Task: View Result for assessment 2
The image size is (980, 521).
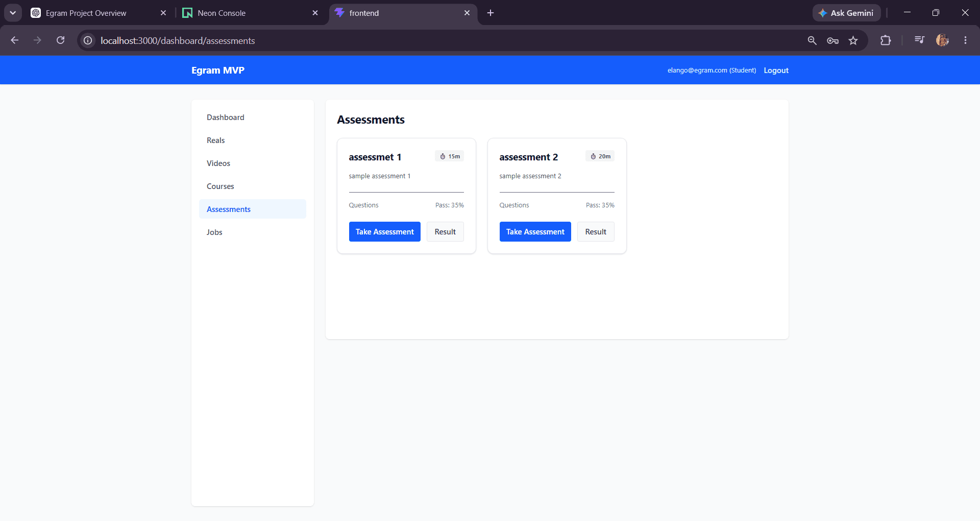Action: (596, 231)
